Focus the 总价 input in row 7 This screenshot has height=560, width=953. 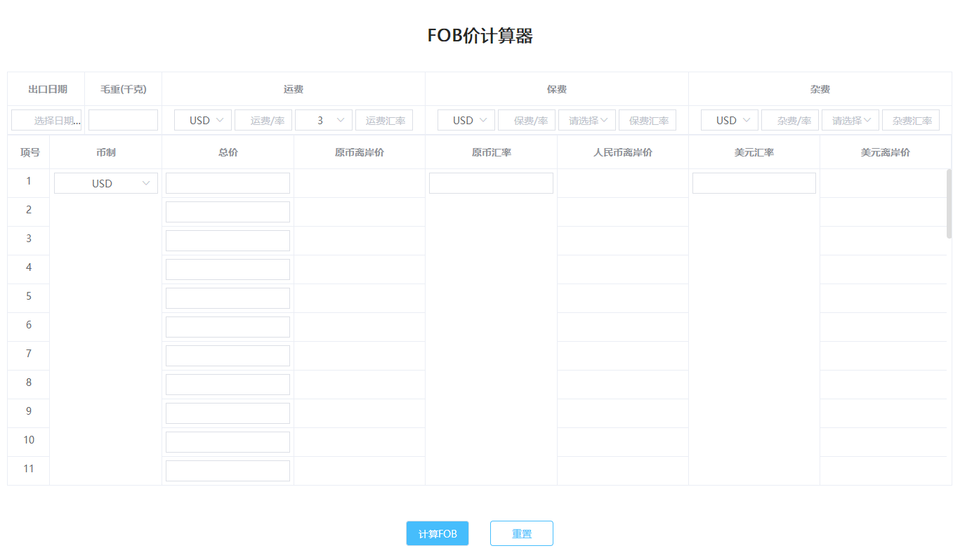pyautogui.click(x=228, y=356)
